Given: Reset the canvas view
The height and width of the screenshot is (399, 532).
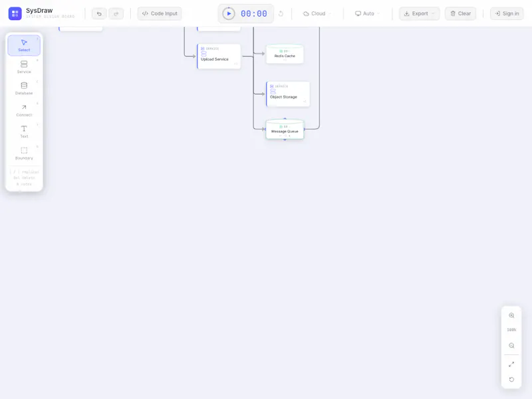Looking at the screenshot, I should pos(511,379).
